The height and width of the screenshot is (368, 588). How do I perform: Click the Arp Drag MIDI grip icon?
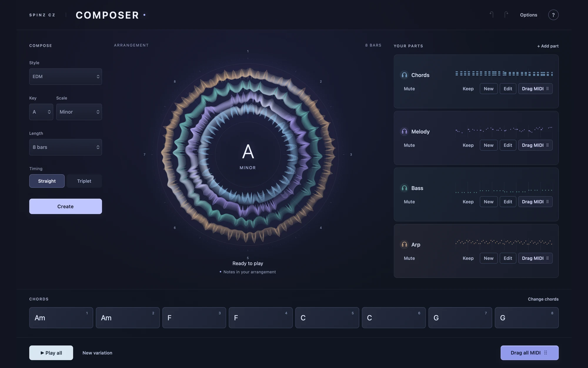[x=547, y=258]
